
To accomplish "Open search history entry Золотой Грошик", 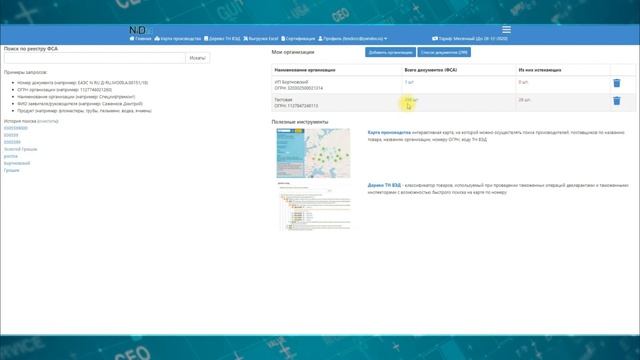I will tap(20, 149).
